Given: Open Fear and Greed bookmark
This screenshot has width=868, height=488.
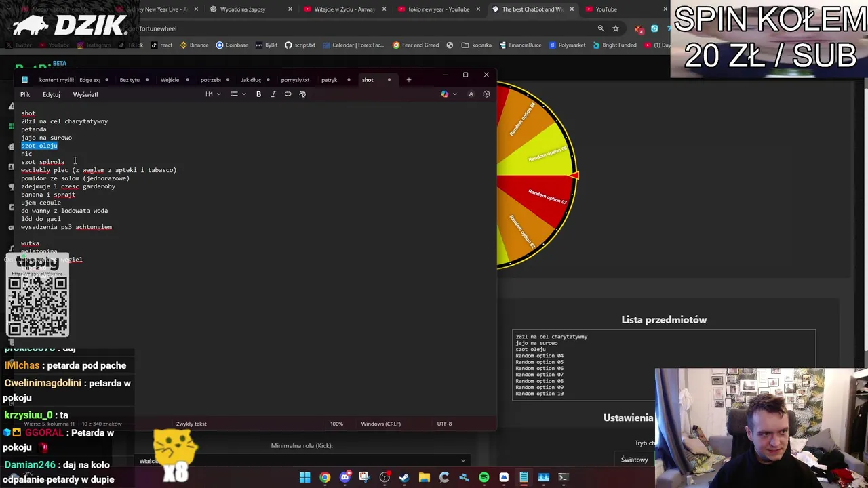Looking at the screenshot, I should coord(415,45).
